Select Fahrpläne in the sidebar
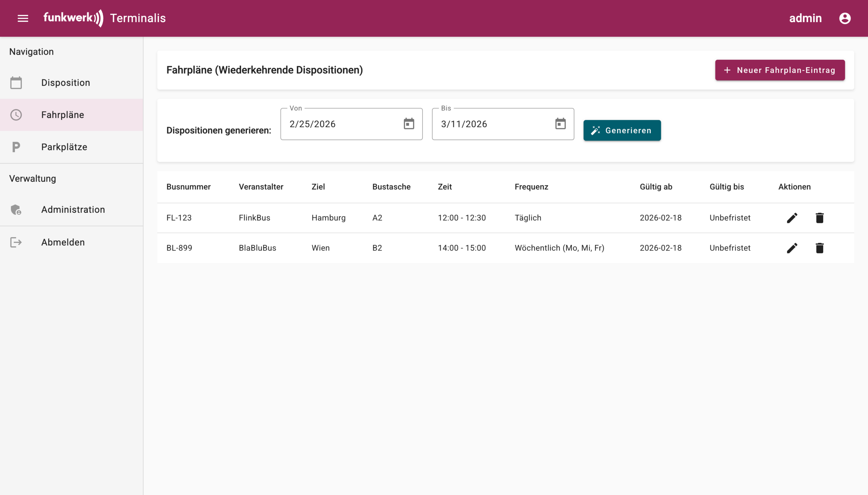The height and width of the screenshot is (495, 868). pyautogui.click(x=62, y=115)
